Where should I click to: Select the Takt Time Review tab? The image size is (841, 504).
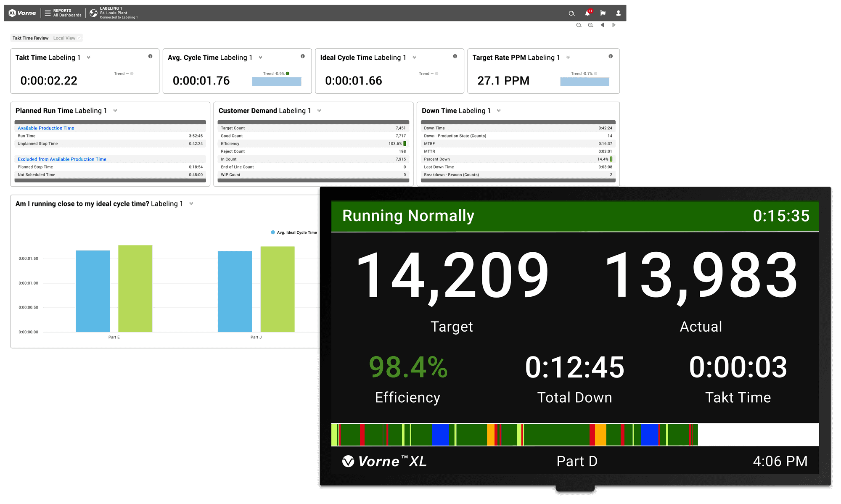click(30, 38)
